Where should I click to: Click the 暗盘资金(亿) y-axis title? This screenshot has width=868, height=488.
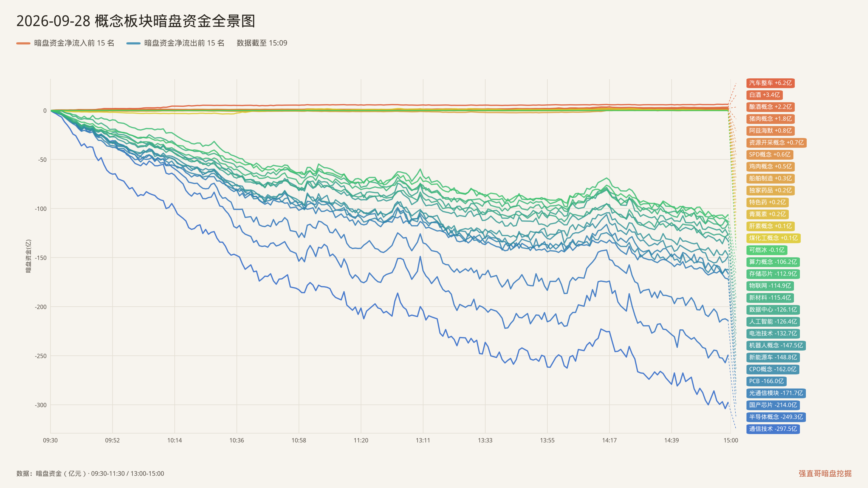(x=29, y=256)
